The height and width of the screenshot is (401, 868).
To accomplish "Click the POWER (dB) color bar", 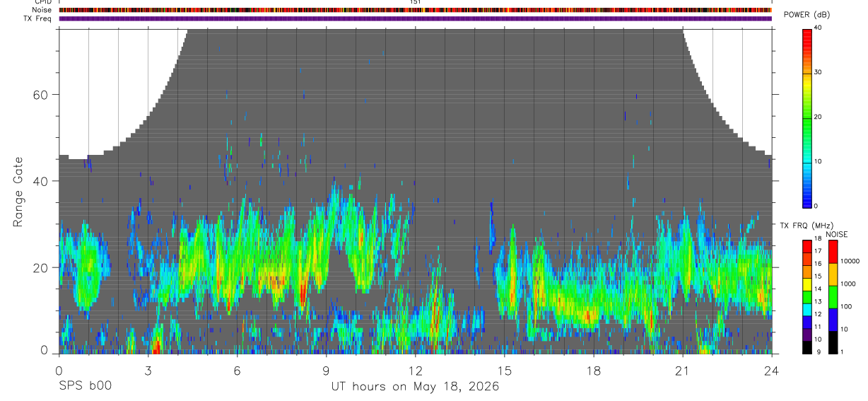I will pos(807,117).
